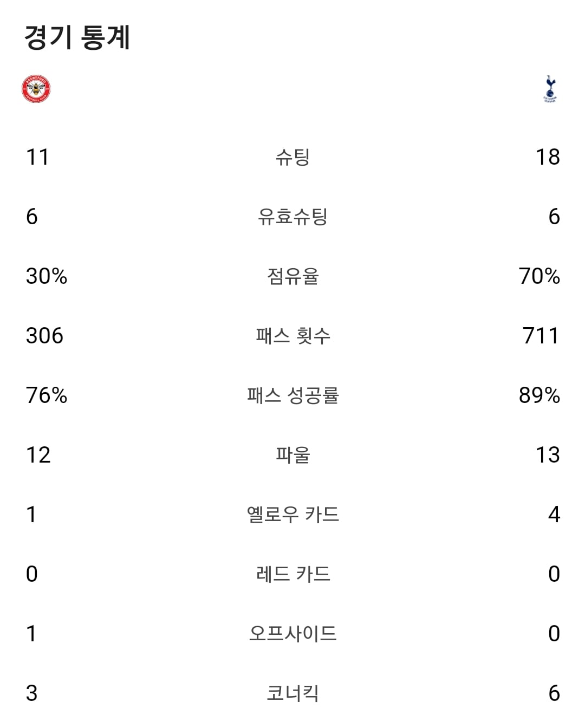Select the 오프사이드 stat label
Viewport: 585px width, 728px height.
tap(292, 634)
